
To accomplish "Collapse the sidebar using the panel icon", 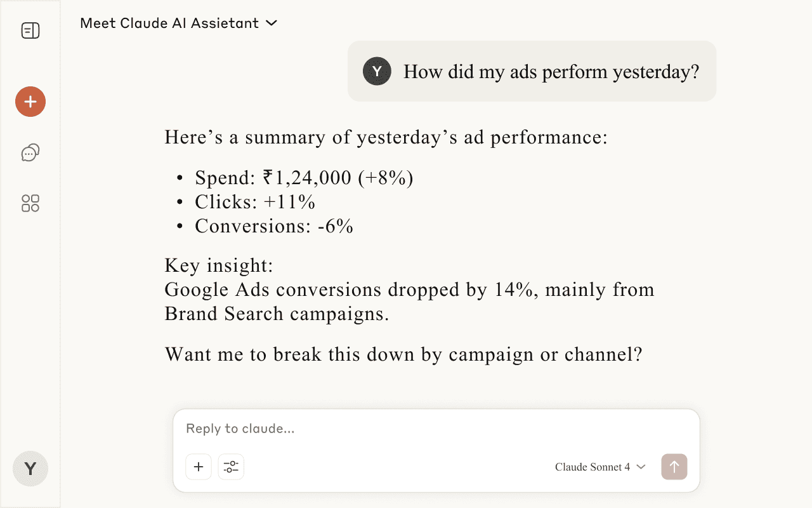I will coord(30,30).
